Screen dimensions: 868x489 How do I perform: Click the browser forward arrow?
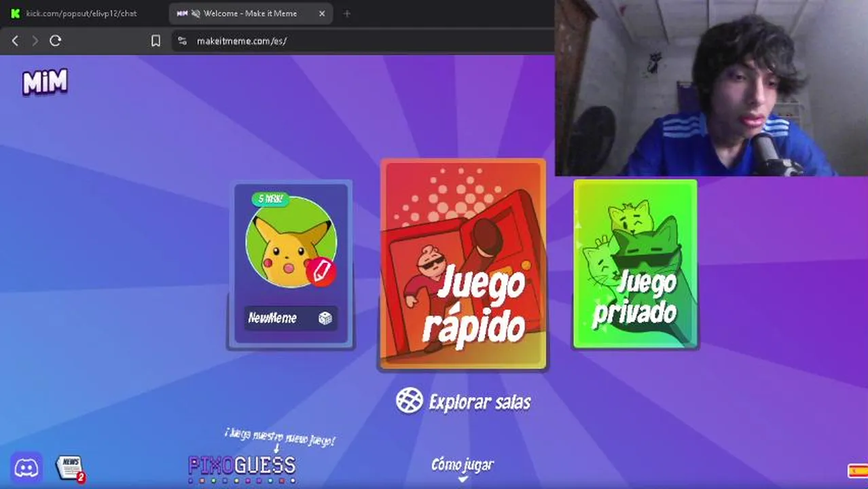[35, 41]
